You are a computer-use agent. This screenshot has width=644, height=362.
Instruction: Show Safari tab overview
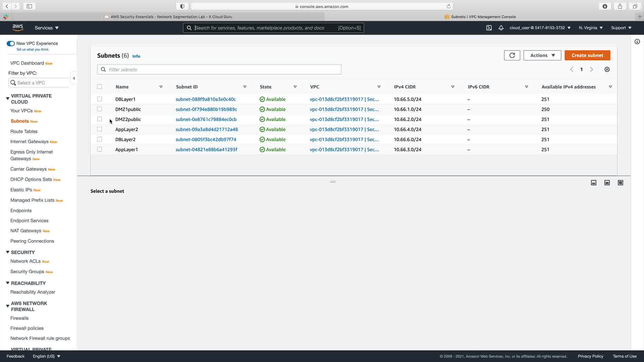pos(635,6)
